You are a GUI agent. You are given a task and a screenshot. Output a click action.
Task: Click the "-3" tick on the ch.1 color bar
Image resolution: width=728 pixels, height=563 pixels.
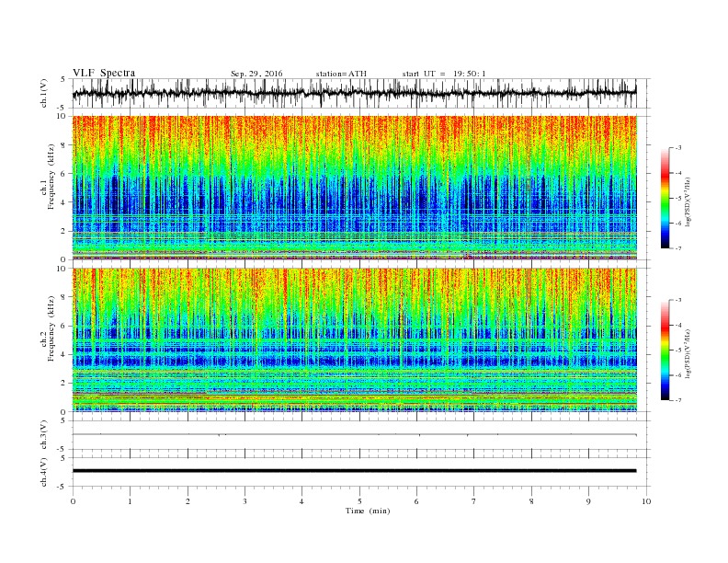(677, 148)
